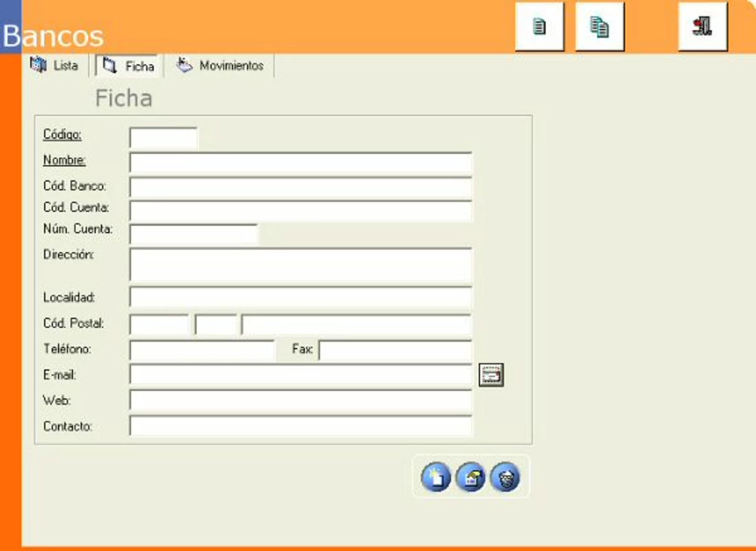This screenshot has height=551, width=756.
Task: Click into the Nombre field
Action: pyautogui.click(x=301, y=163)
